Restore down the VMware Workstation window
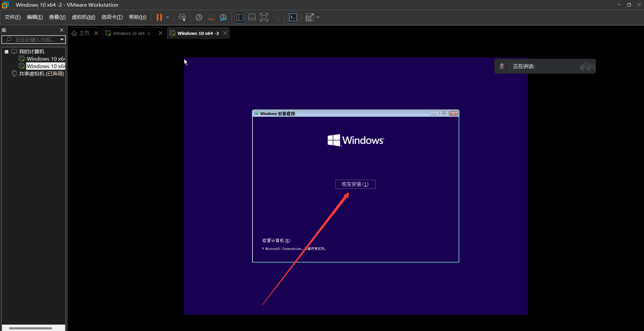 click(629, 5)
